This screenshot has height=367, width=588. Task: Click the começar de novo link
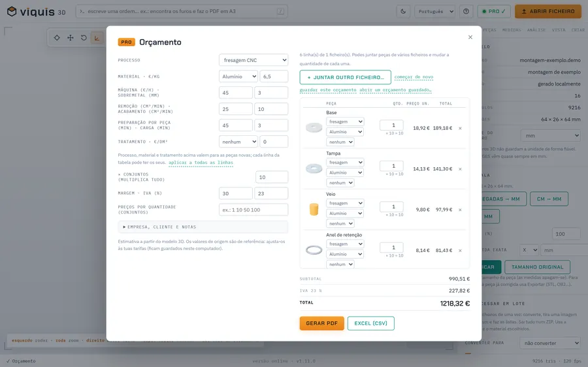pyautogui.click(x=414, y=77)
